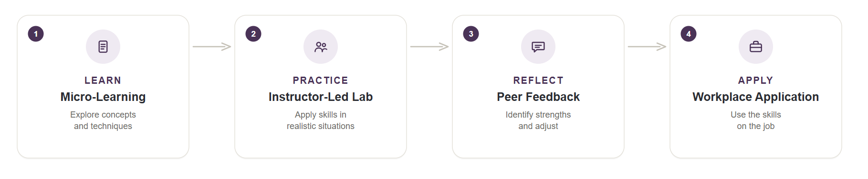Open the Instructor-Led Lab heading

[321, 97]
